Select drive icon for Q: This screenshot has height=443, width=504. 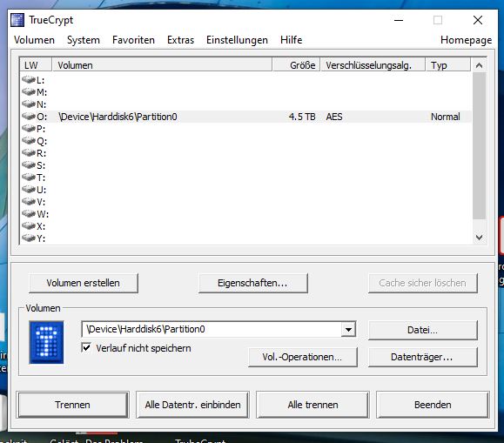point(29,140)
